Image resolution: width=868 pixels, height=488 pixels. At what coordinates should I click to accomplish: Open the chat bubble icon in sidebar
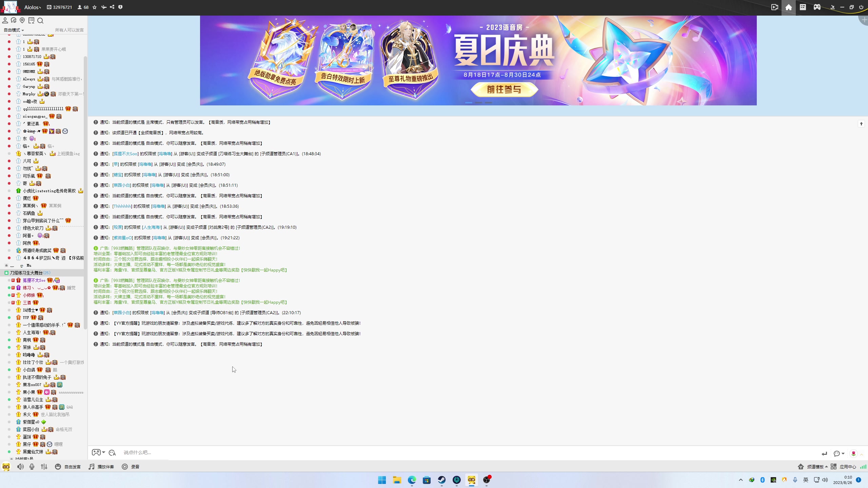pos(14,21)
